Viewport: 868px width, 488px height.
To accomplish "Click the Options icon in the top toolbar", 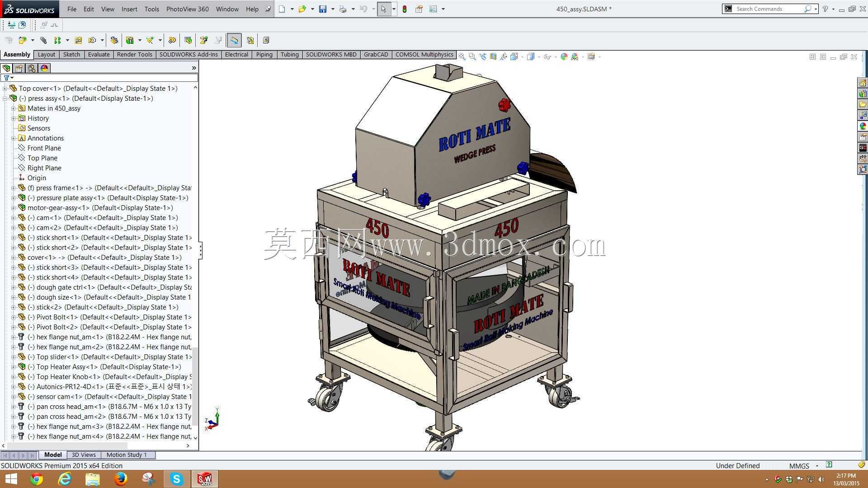I will 433,9.
